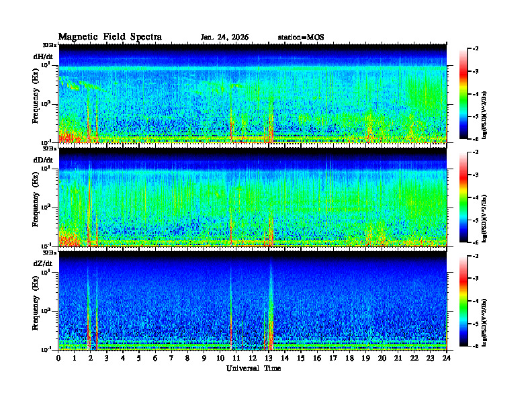Click the dD/dt panel color scale bar
Image resolution: width=532 pixels, height=411 pixels.
point(463,197)
